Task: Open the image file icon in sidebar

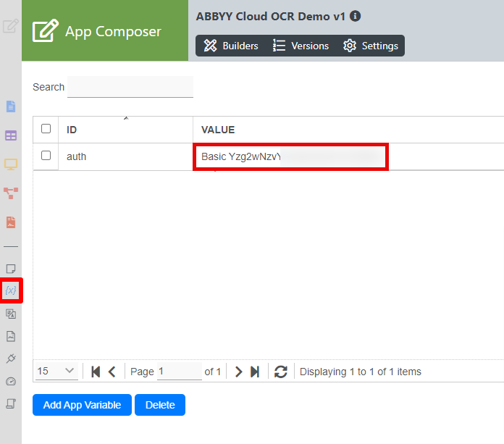Action: pyautogui.click(x=11, y=336)
